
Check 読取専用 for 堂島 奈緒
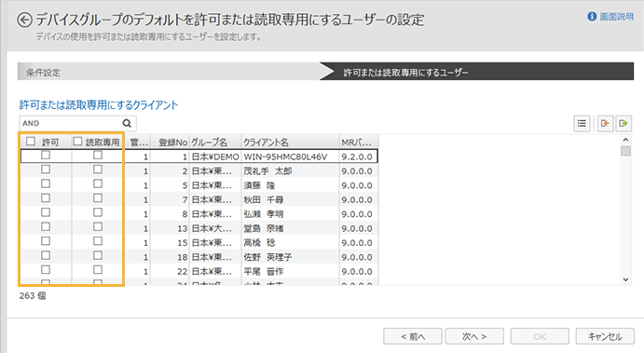[98, 227]
